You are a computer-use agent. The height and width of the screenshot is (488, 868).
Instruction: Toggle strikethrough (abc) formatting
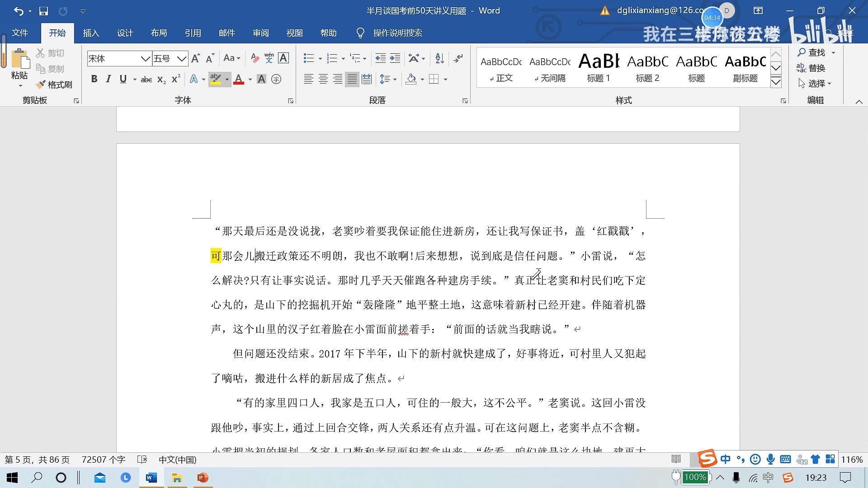tap(146, 80)
